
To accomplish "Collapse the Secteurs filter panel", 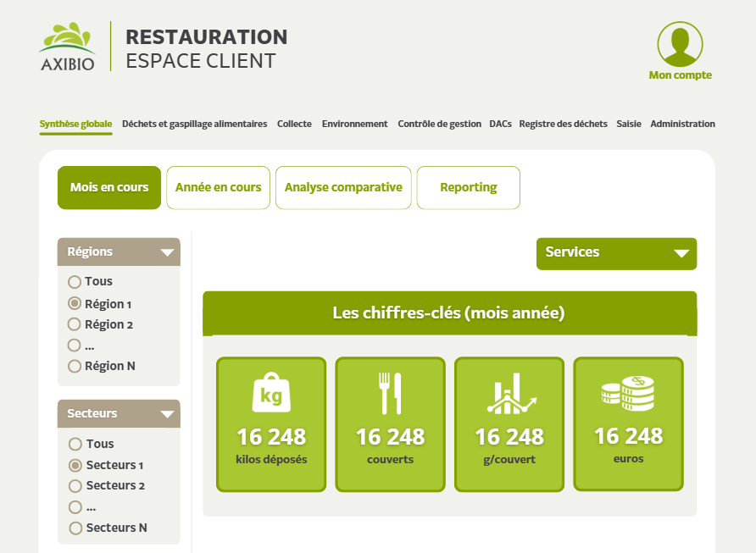I will [x=167, y=414].
